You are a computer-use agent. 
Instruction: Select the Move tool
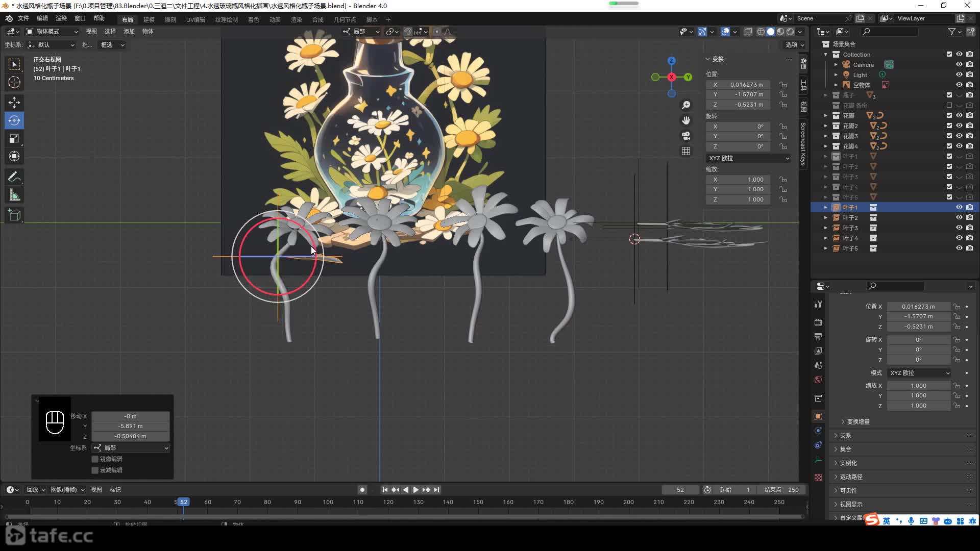point(14,102)
